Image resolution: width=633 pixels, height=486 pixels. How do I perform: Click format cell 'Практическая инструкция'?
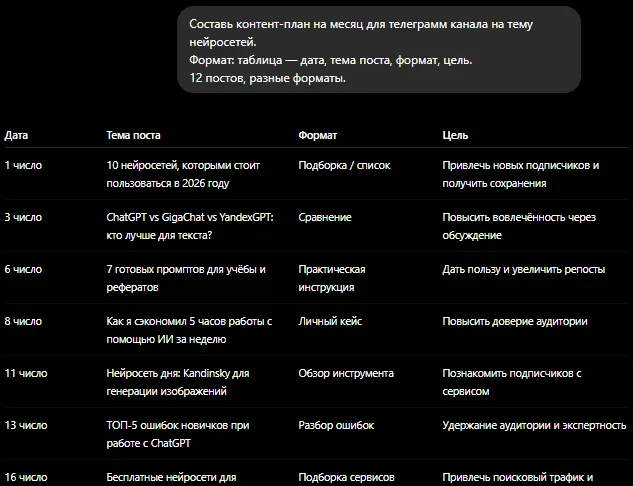pos(332,278)
